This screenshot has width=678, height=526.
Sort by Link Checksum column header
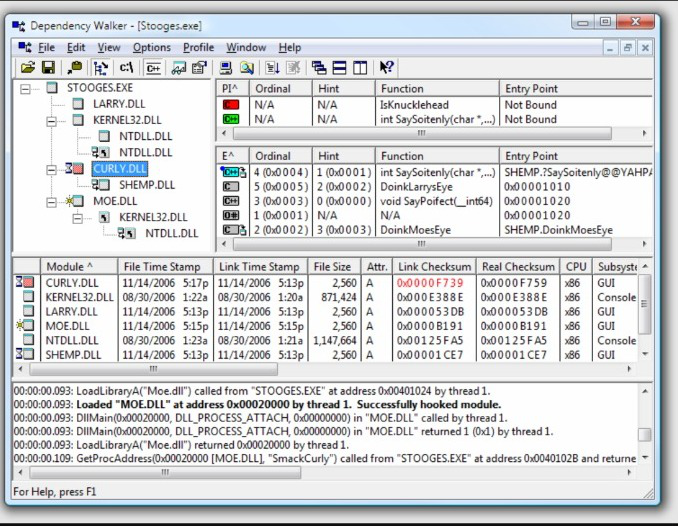[434, 266]
